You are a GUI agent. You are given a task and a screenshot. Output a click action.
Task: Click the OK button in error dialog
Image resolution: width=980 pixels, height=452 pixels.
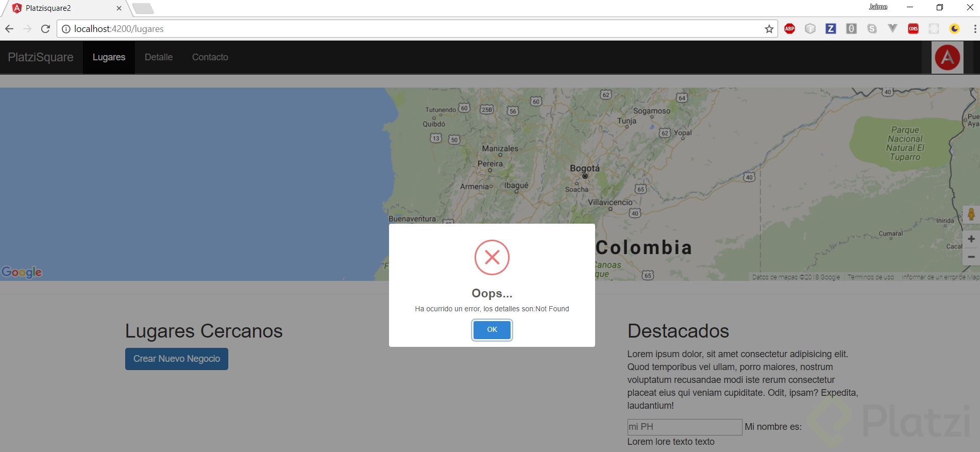492,330
